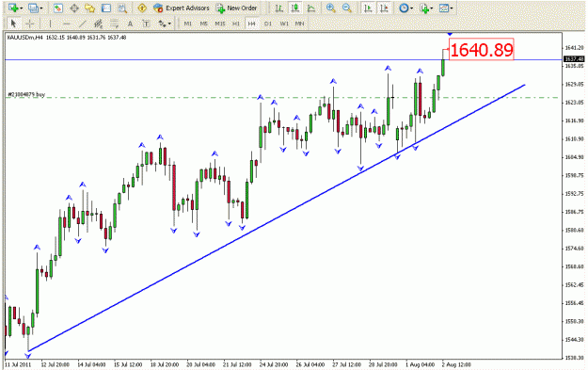Select the H4 timeframe button
Viewport: 588px width, 370px height.
pyautogui.click(x=251, y=24)
